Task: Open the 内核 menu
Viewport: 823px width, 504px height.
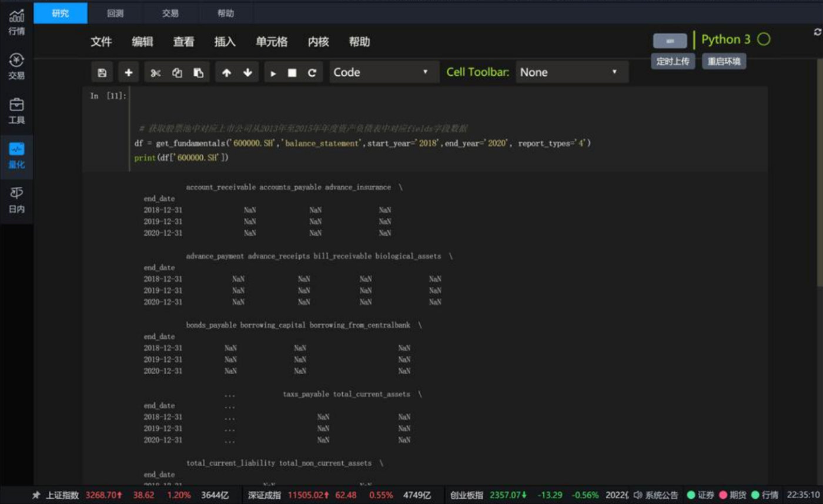Action: 318,42
